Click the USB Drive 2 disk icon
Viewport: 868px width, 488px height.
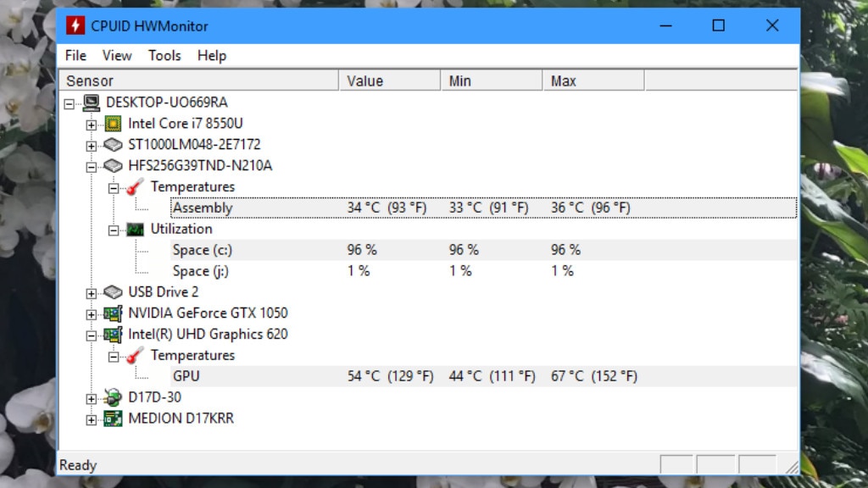[113, 291]
